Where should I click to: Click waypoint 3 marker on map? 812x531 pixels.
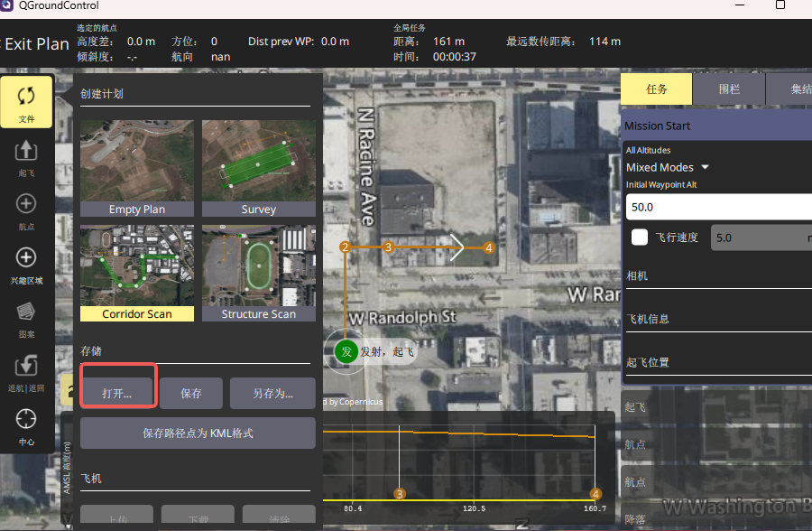(x=388, y=247)
